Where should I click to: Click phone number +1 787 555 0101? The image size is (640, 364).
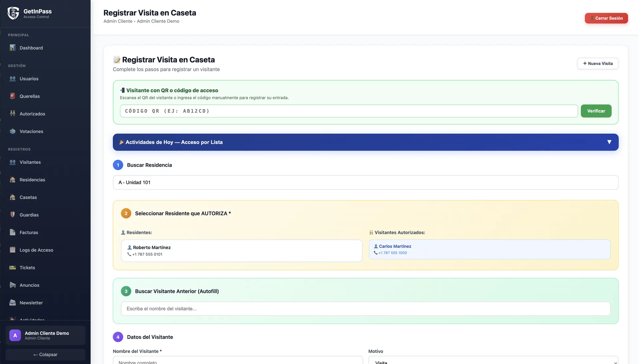[x=147, y=254]
